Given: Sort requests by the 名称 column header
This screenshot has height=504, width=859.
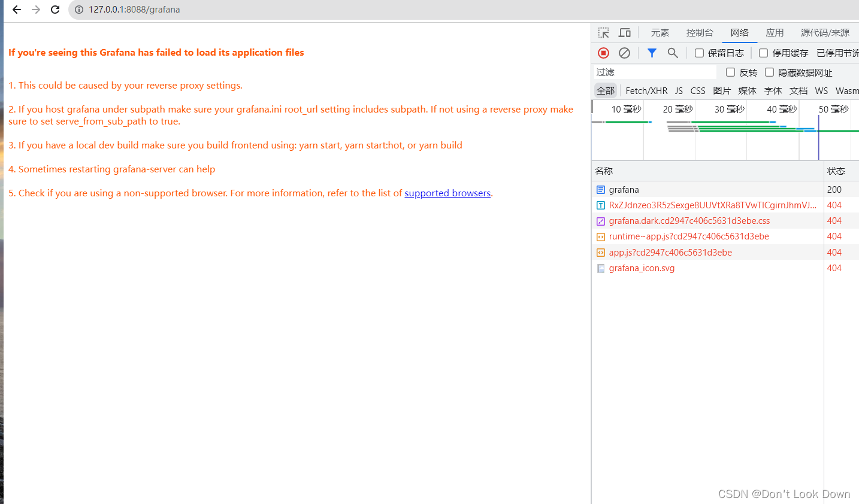Looking at the screenshot, I should tap(707, 171).
